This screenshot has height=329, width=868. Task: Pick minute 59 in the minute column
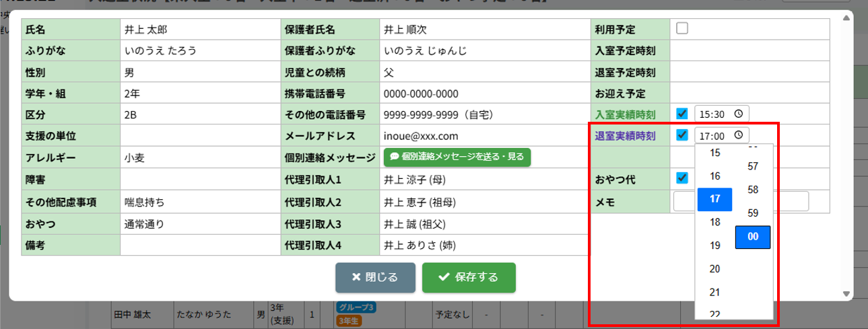pyautogui.click(x=753, y=213)
